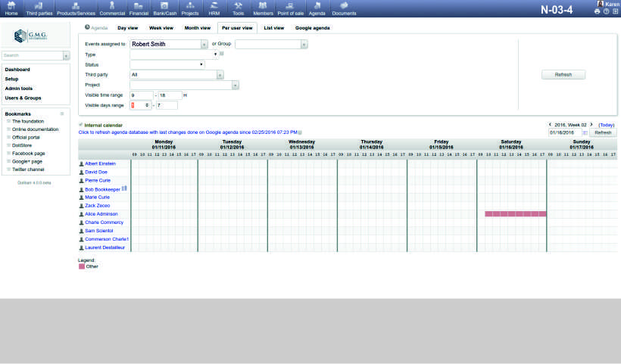The height and width of the screenshot is (364, 621).
Task: Click the Today link
Action: coord(606,124)
